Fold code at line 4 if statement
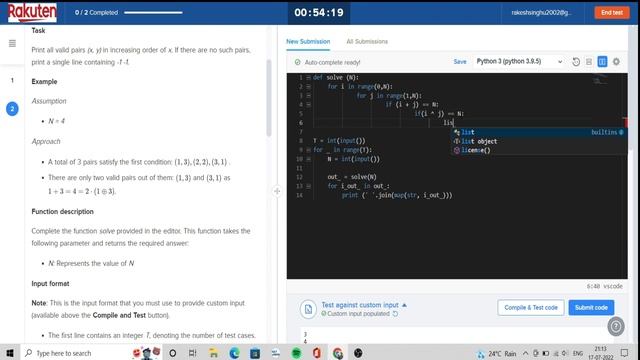The height and width of the screenshot is (360, 640). point(309,104)
